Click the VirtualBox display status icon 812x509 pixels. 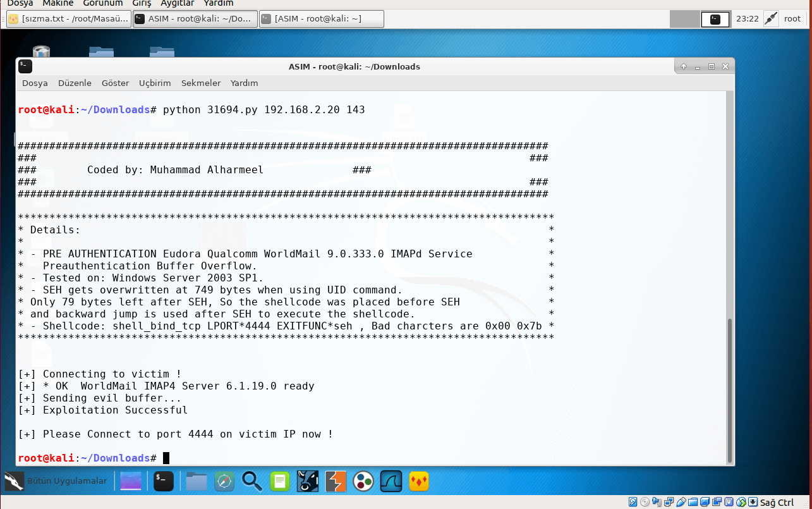705,502
